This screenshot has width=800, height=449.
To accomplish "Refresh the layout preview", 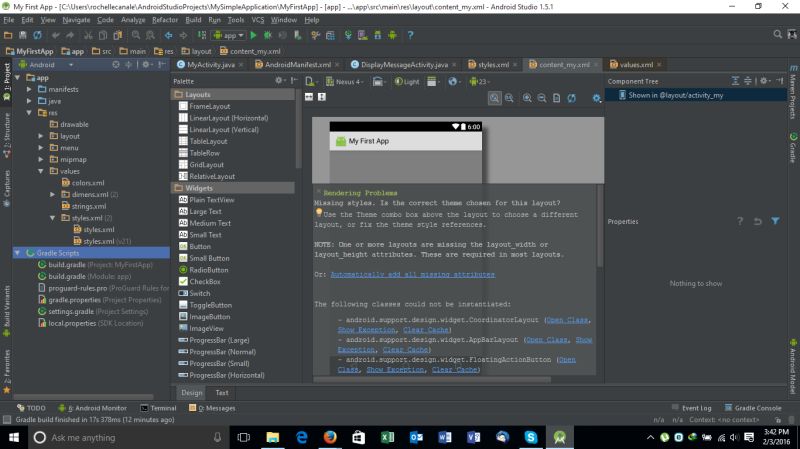I will 571,98.
